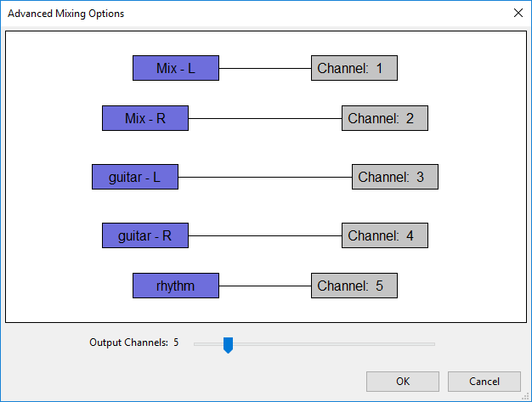This screenshot has height=402, width=532.
Task: Select the rhythm track box
Action: pos(176,286)
